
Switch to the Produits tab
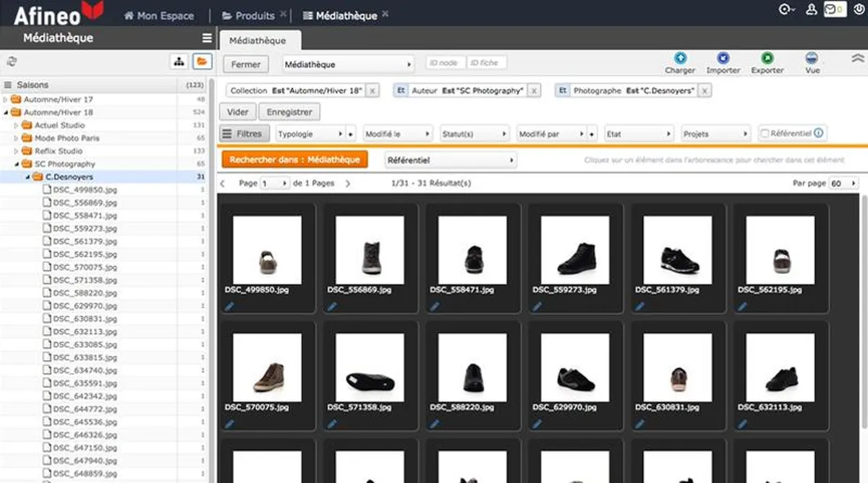[x=249, y=15]
